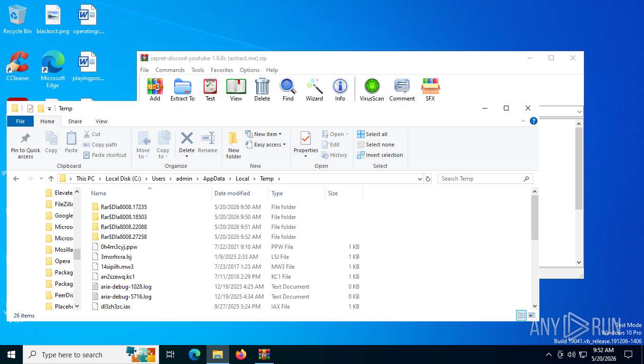The width and height of the screenshot is (644, 364).
Task: Go up one folder level
Action: coord(51,179)
